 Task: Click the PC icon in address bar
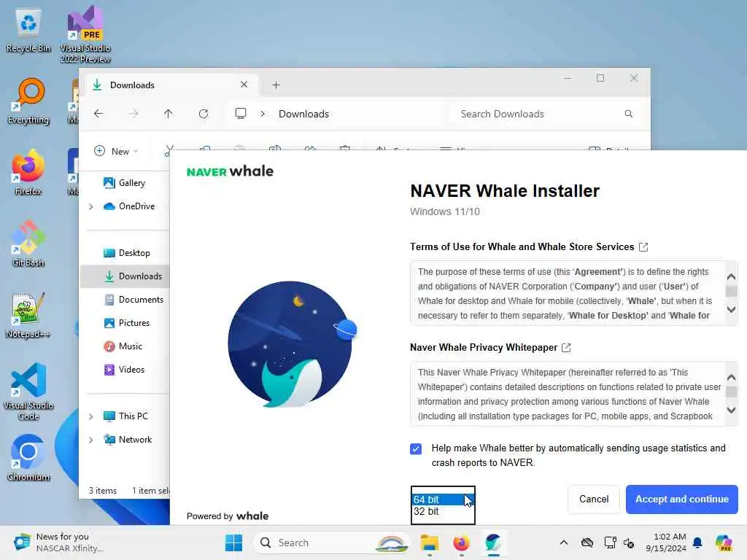(241, 113)
